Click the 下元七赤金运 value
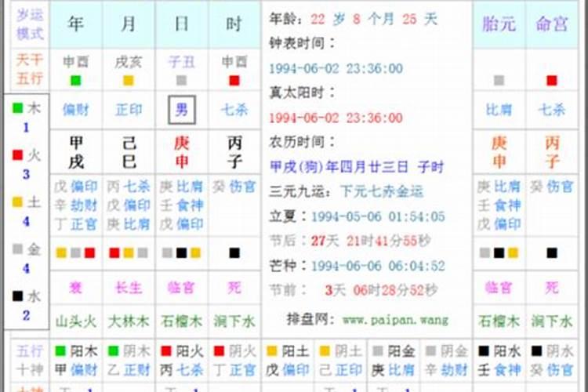Viewport: 588px width, 392px height. (x=381, y=191)
